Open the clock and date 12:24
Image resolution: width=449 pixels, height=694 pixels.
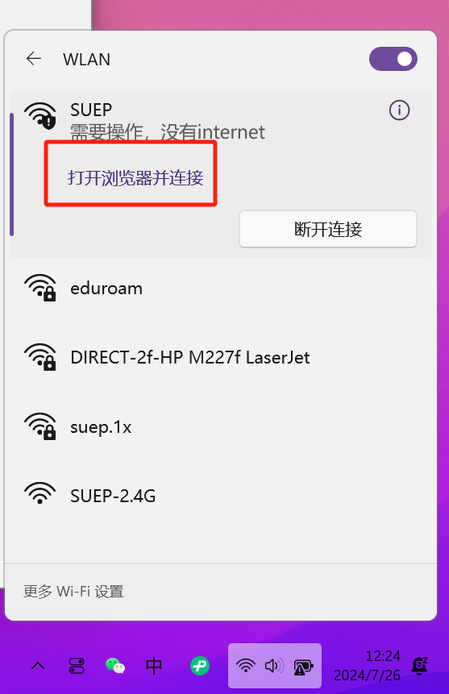click(x=367, y=666)
